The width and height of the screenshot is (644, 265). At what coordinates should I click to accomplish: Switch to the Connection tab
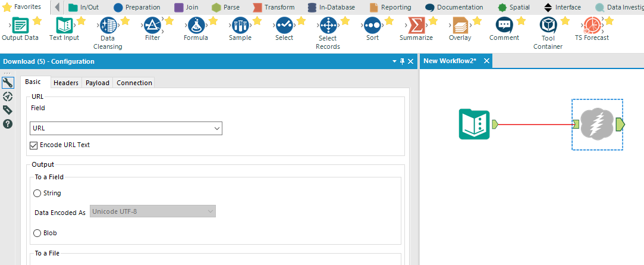click(134, 83)
